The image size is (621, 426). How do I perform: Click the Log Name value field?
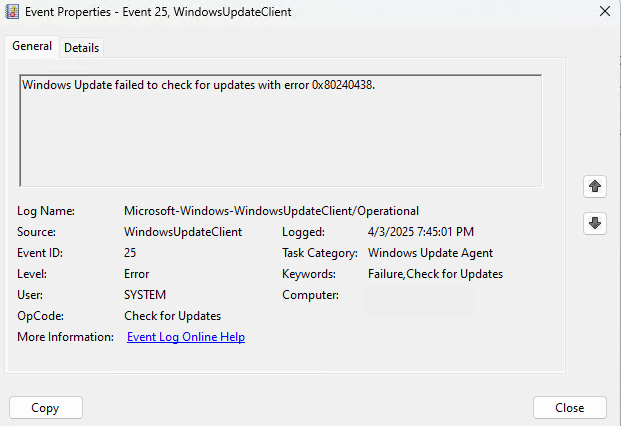click(x=271, y=211)
